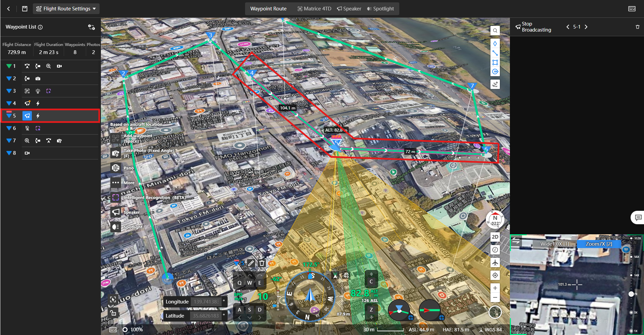This screenshot has width=644, height=335.
Task: Toggle the frame focus icon on map
Action: click(x=113, y=299)
